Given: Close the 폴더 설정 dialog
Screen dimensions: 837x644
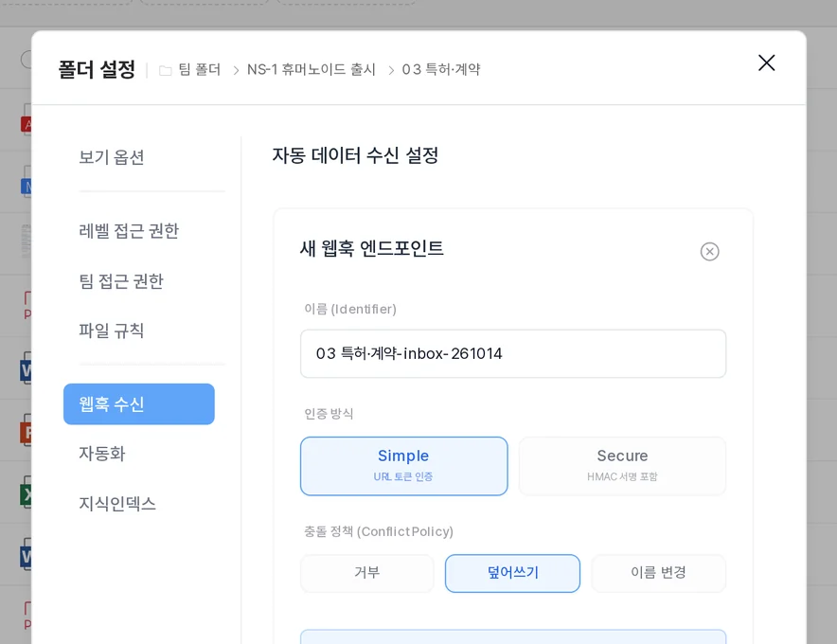Looking at the screenshot, I should (x=766, y=63).
